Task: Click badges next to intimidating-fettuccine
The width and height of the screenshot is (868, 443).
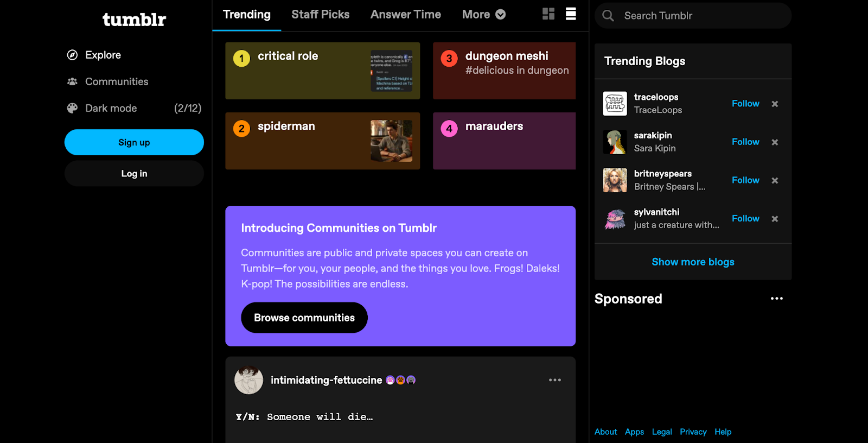Action: pyautogui.click(x=400, y=380)
